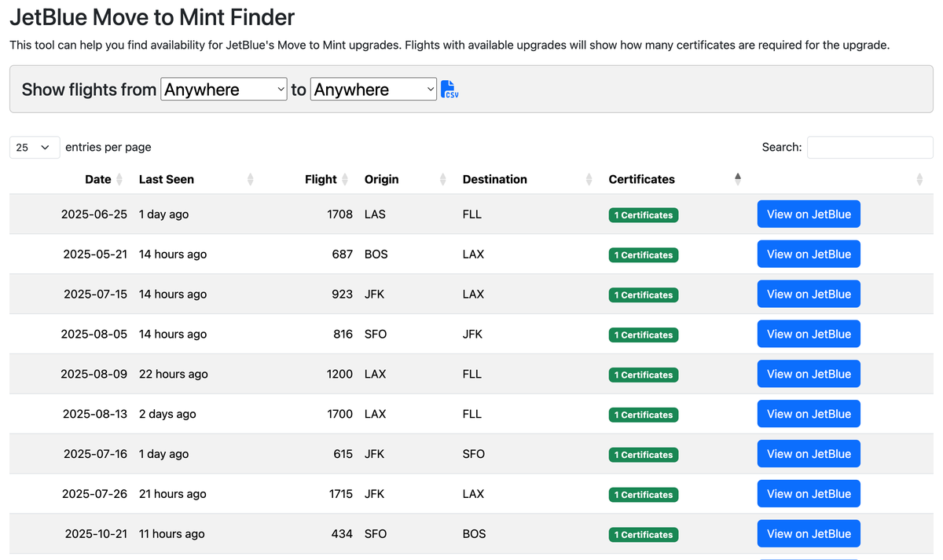View flight 1708 LAS to FLL on JetBlue
The image size is (943, 560).
(809, 214)
